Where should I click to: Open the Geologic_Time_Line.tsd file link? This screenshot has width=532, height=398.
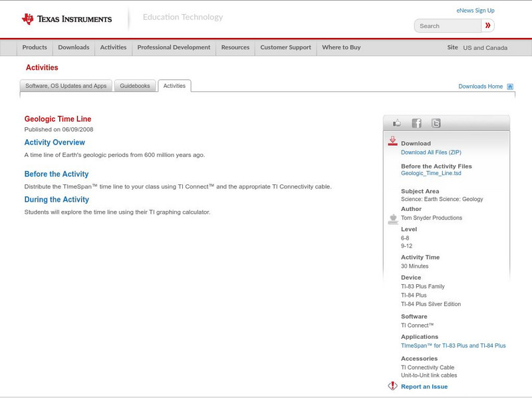[x=432, y=173]
